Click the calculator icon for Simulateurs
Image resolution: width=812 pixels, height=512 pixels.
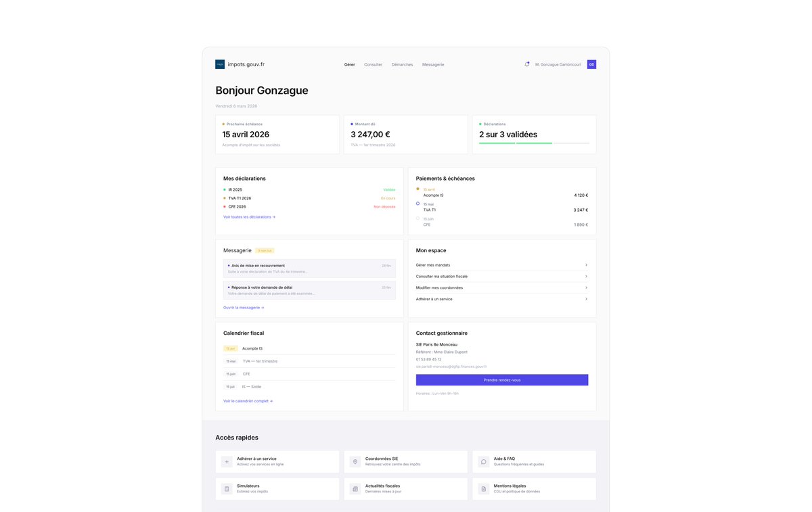point(227,489)
